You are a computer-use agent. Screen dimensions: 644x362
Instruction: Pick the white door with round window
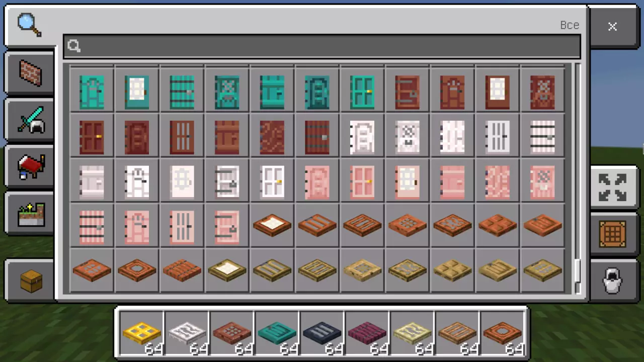(x=182, y=182)
